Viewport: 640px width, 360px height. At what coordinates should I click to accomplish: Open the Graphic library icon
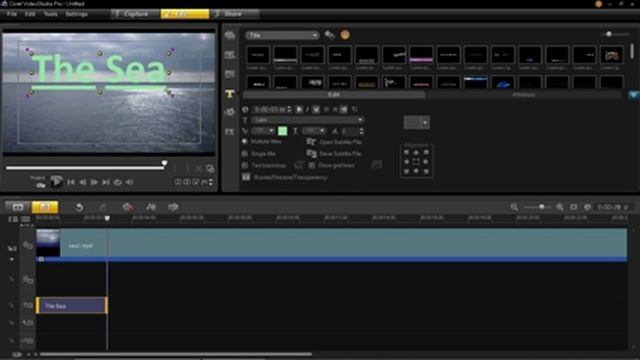tap(230, 112)
